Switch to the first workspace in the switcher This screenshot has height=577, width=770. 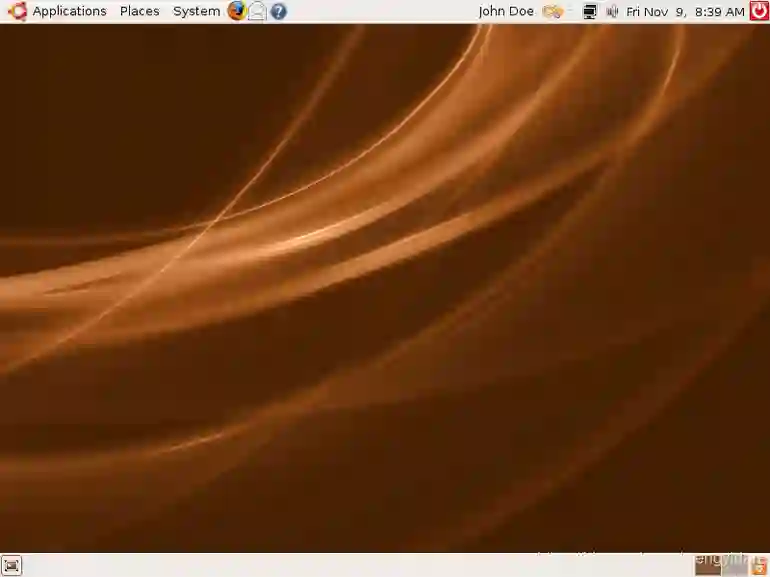tap(708, 565)
